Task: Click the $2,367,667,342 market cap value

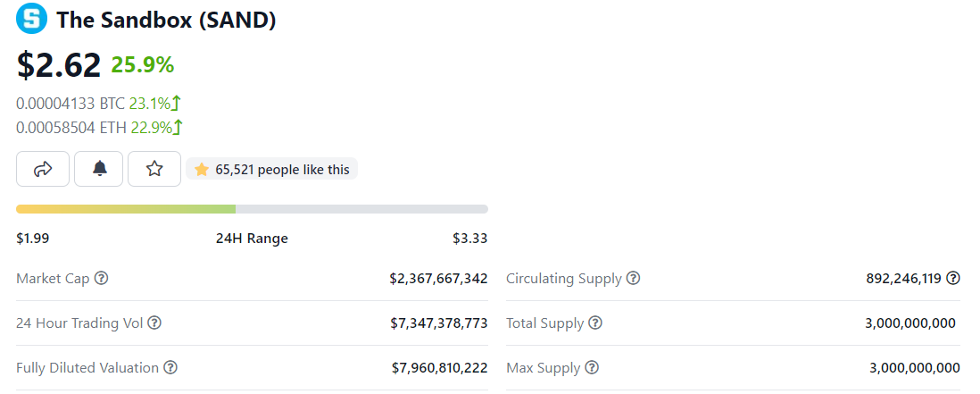Action: click(x=439, y=279)
